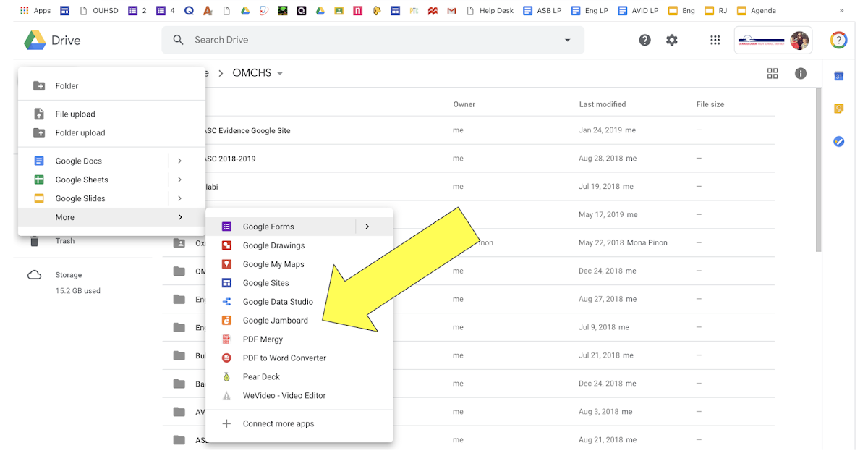Open the Eng LP bookmark
Screen dimensions: 868x456
(590, 11)
